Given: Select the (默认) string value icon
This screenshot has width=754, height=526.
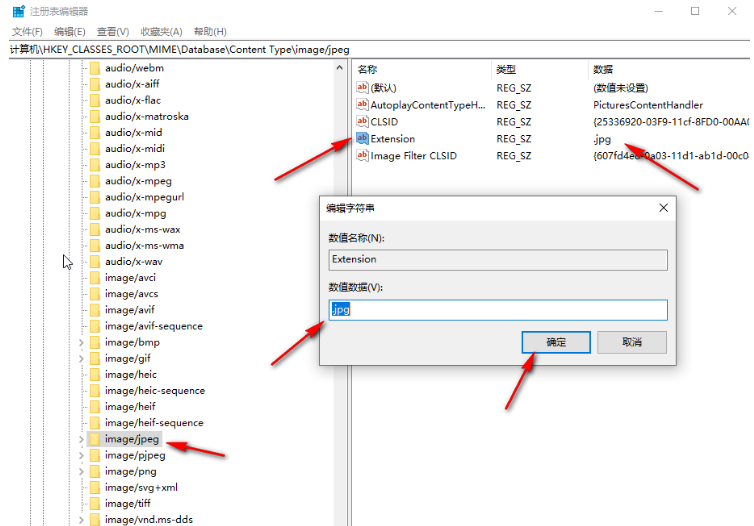Looking at the screenshot, I should point(362,88).
